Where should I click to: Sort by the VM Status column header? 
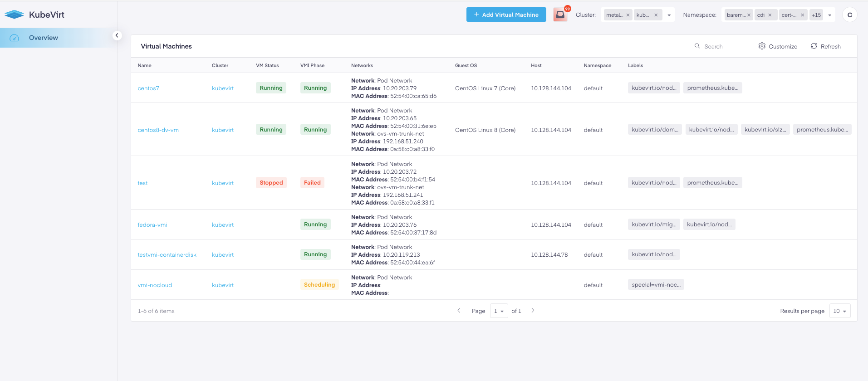coord(267,65)
